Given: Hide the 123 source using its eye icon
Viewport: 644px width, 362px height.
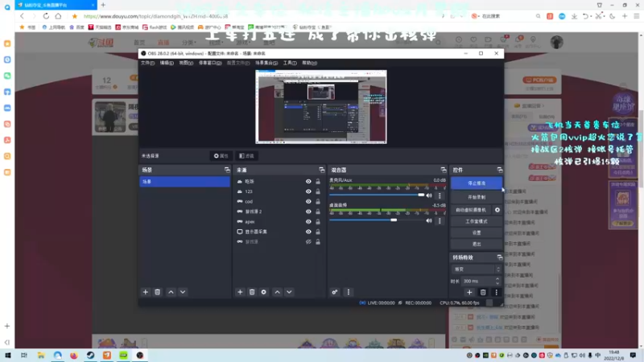Looking at the screenshot, I should point(308,191).
